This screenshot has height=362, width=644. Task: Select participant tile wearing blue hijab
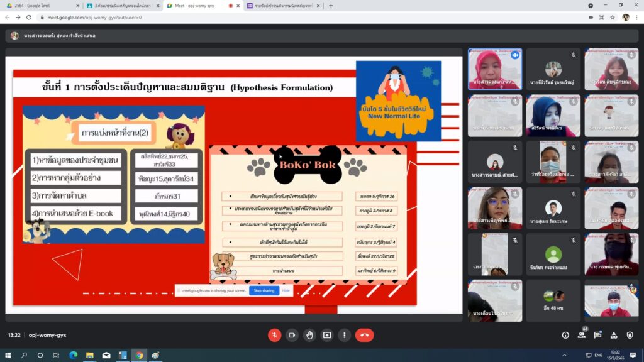(x=553, y=116)
